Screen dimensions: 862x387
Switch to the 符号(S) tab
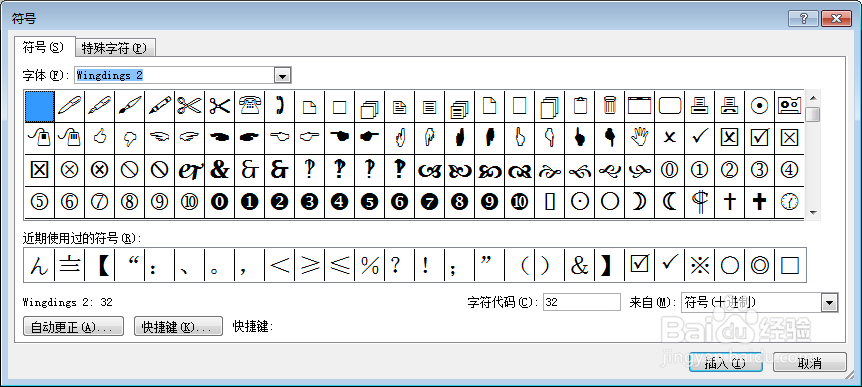coord(43,47)
